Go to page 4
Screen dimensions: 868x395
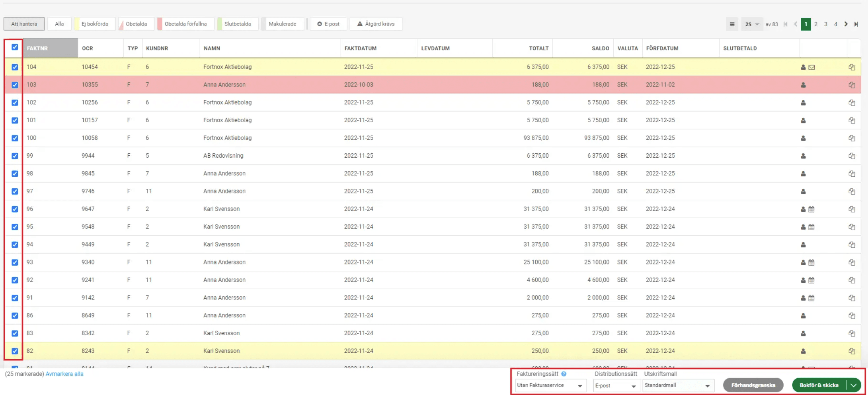coord(836,24)
